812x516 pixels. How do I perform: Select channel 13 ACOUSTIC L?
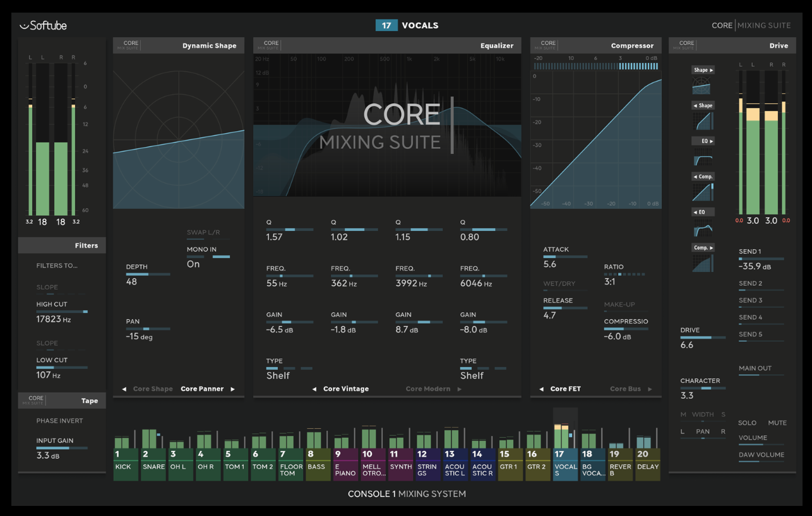point(455,464)
